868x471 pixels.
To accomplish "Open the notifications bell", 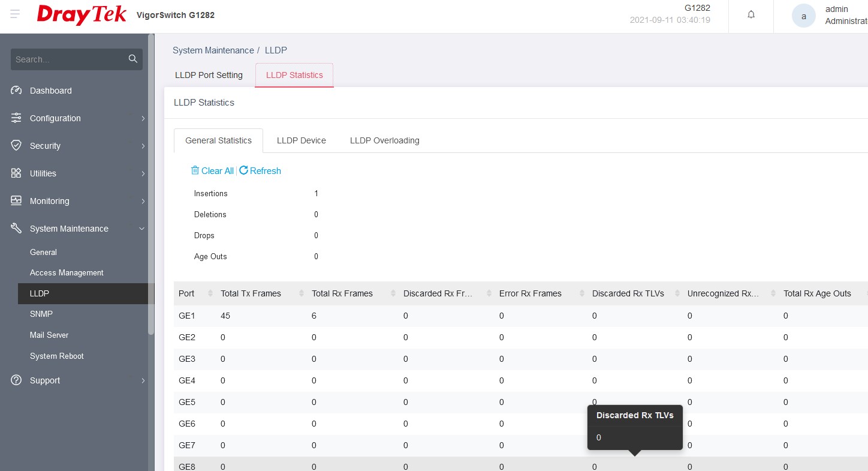I will tap(751, 15).
